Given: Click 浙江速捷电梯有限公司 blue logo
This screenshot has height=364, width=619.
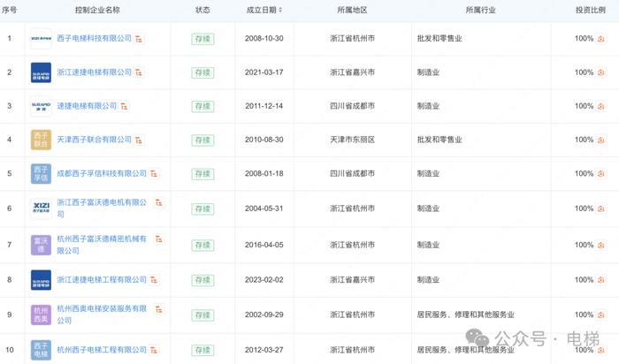Looking at the screenshot, I should [x=41, y=72].
